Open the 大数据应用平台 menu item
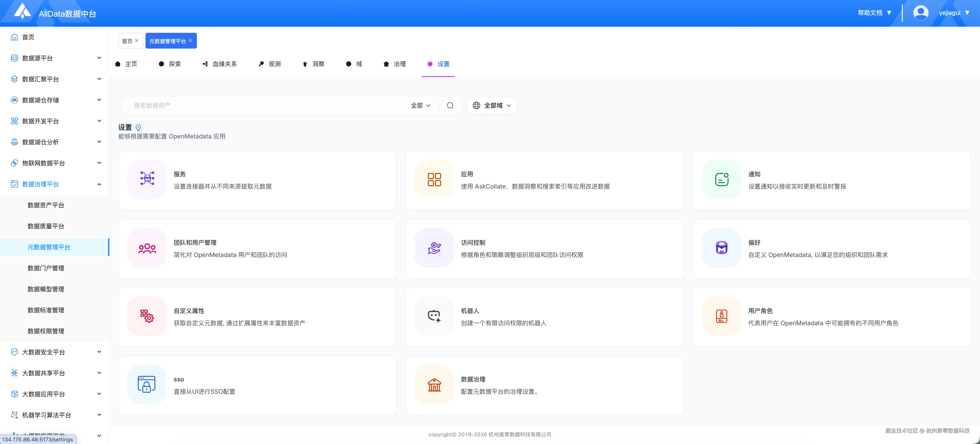The image size is (980, 444). [54, 394]
